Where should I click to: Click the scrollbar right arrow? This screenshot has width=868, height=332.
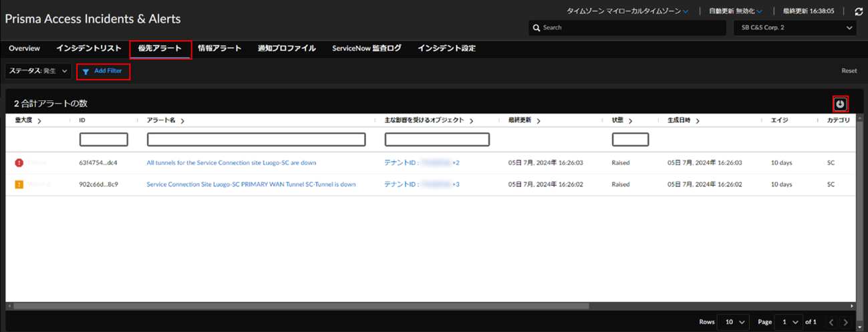(852, 305)
